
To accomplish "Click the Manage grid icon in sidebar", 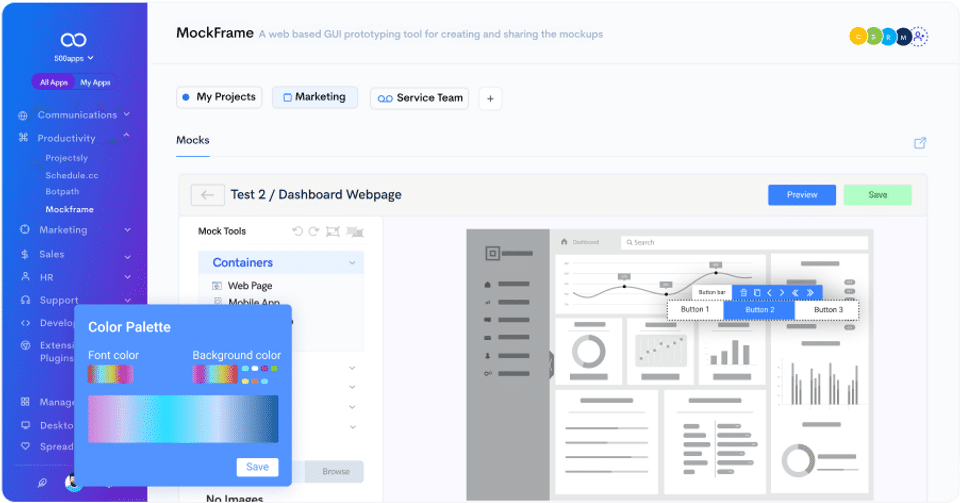I will click(x=25, y=402).
